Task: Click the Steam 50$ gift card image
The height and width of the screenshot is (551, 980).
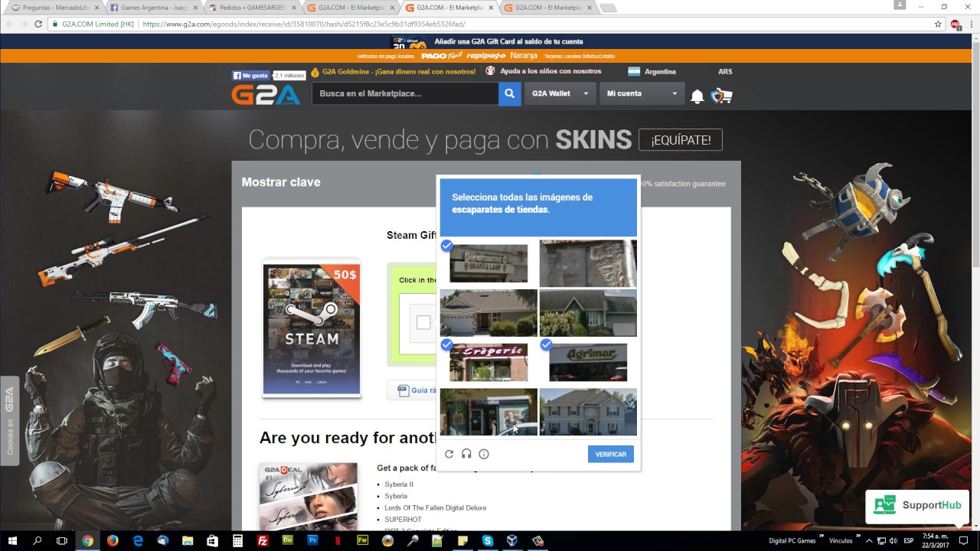Action: coord(312,329)
